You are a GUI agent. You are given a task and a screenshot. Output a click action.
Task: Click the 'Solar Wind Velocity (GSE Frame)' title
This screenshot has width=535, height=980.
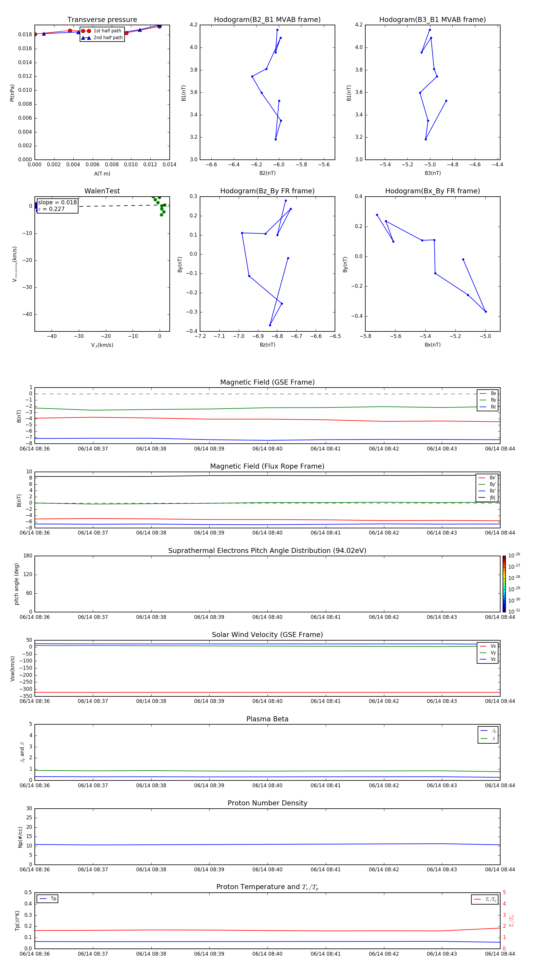[267, 635]
